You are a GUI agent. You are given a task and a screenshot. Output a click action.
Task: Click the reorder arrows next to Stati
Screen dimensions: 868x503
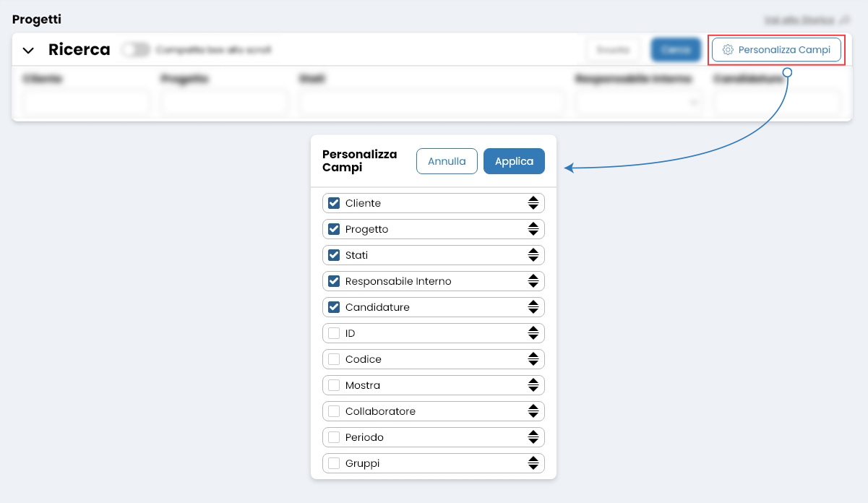(533, 255)
